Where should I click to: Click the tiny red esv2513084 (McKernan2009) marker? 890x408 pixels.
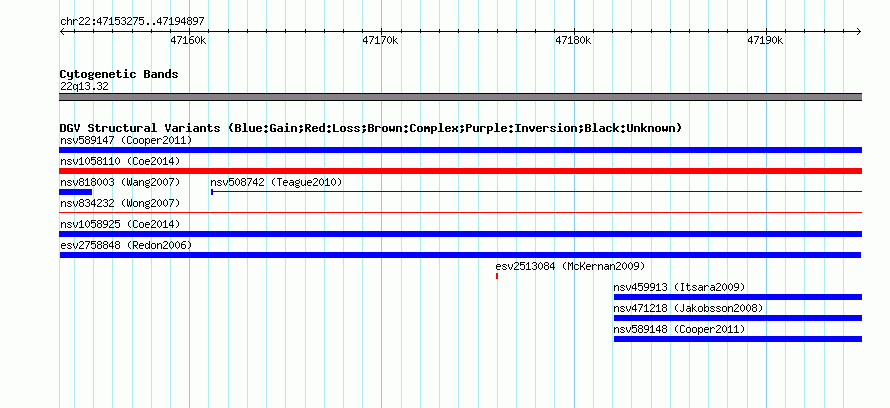497,276
